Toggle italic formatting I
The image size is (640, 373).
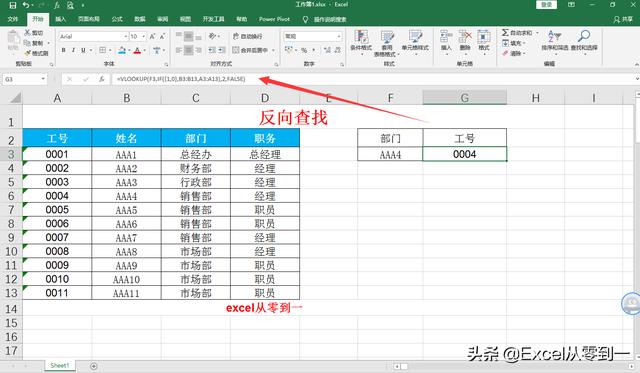click(x=73, y=50)
